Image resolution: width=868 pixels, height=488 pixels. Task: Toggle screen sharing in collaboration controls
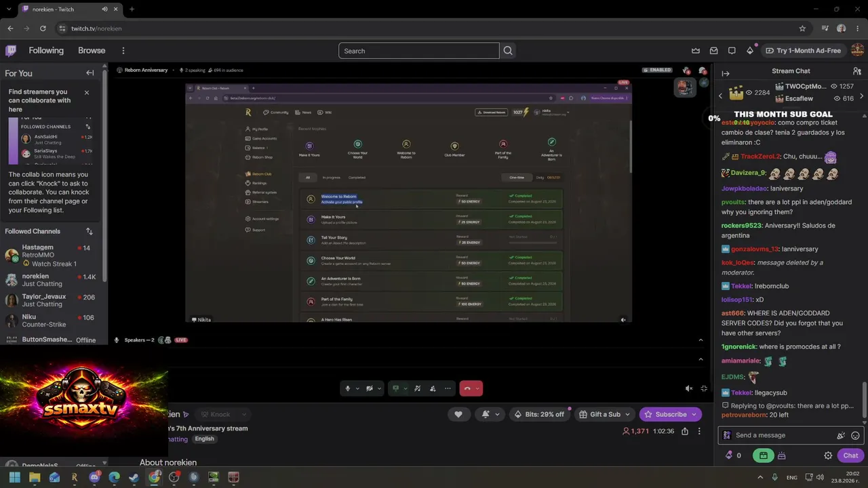click(396, 388)
